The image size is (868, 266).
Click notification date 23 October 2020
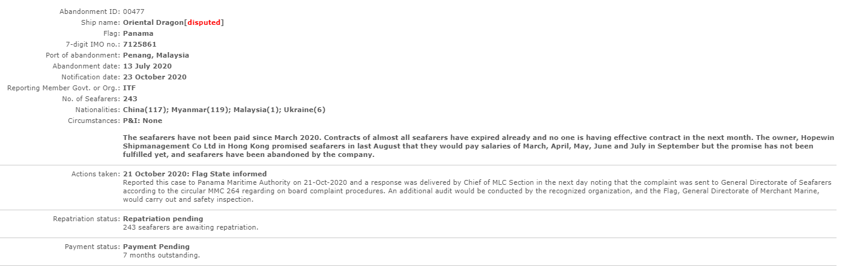point(154,77)
